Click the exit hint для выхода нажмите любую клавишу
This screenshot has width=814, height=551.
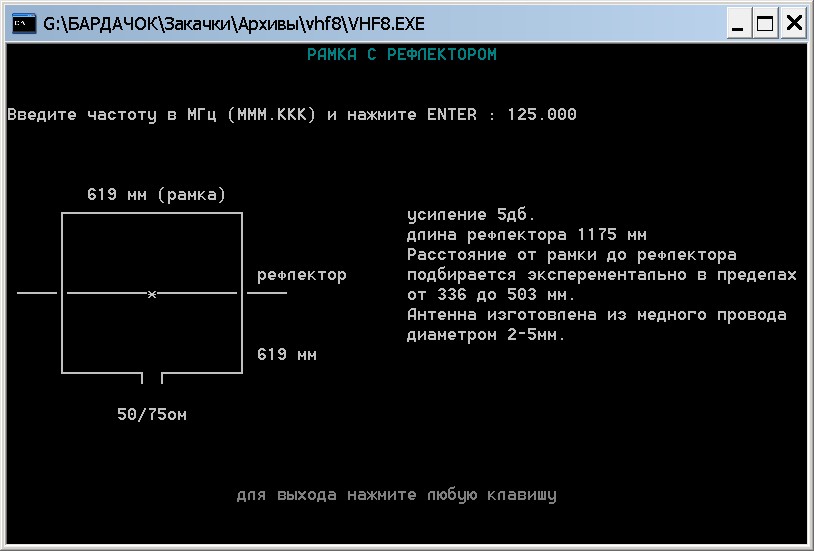[396, 495]
